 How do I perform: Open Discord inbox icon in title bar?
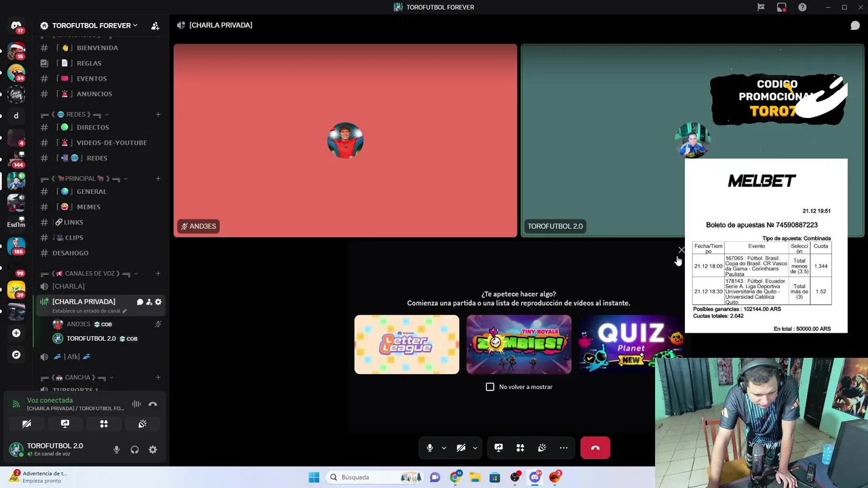point(782,7)
